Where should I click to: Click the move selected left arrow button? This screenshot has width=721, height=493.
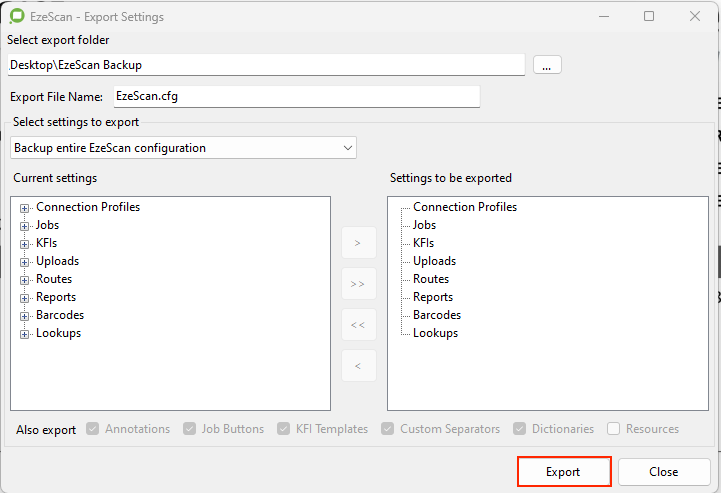click(359, 366)
